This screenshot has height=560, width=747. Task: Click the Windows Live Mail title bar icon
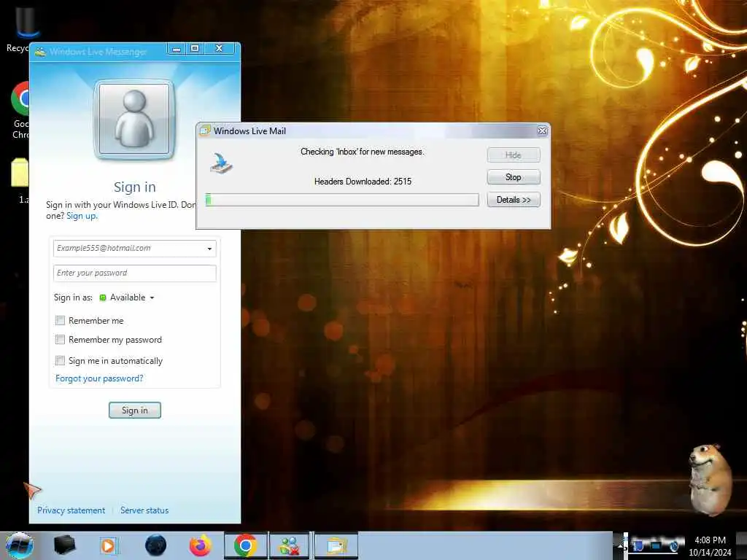click(205, 131)
